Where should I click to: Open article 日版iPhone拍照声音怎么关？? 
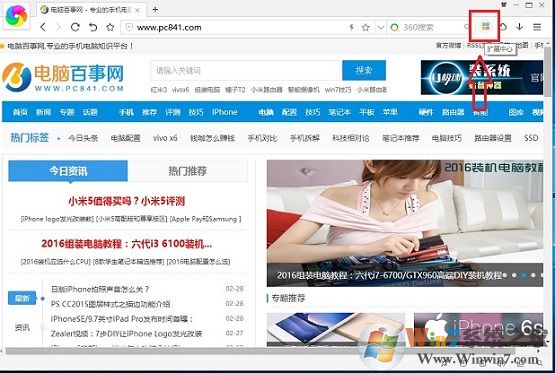pos(100,289)
